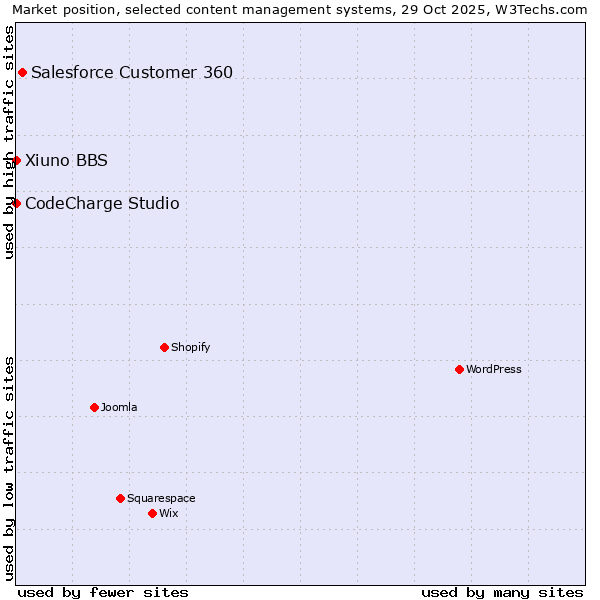Select the Squarespace red marker
Image resolution: width=600 pixels, height=600 pixels.
(120, 498)
